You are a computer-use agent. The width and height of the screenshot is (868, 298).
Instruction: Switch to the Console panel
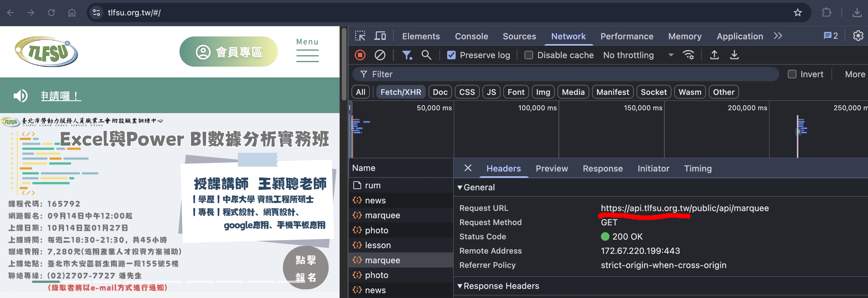471,36
